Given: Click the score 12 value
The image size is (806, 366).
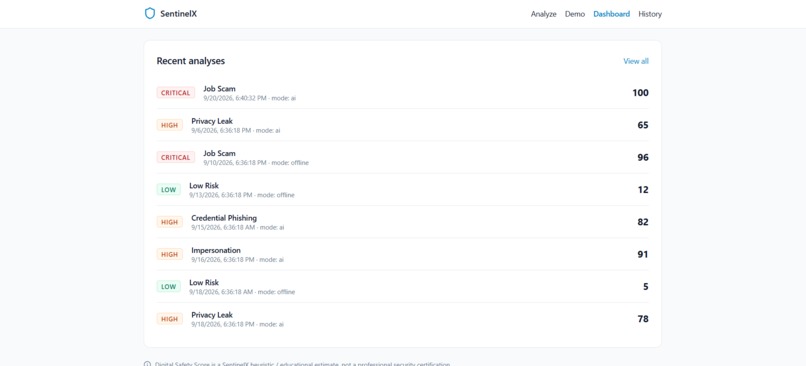Looking at the screenshot, I should (x=643, y=190).
